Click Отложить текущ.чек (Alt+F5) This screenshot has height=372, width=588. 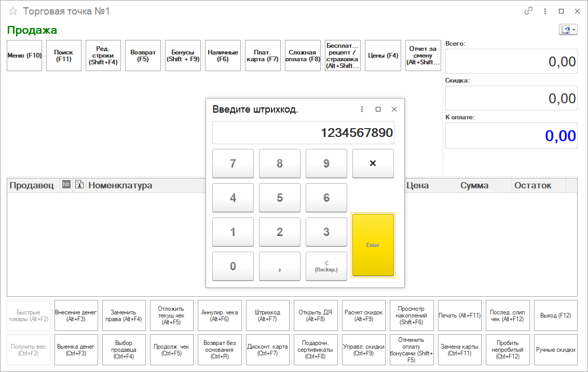click(171, 315)
